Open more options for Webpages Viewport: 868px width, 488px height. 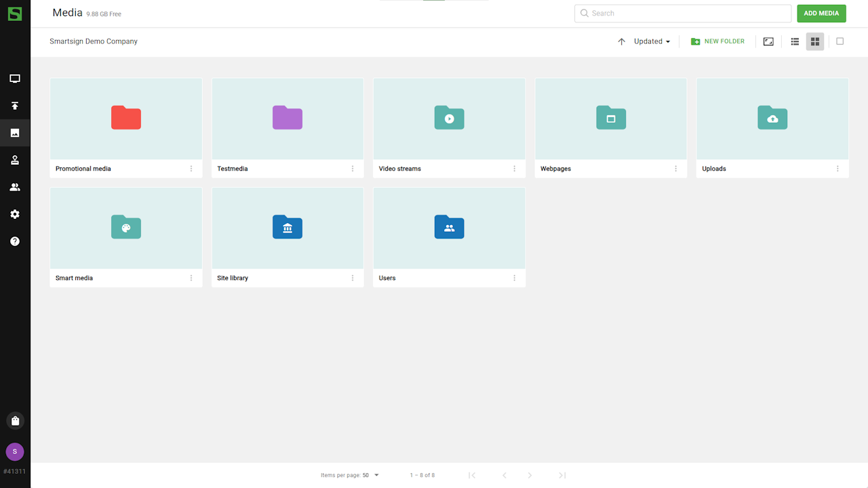tap(675, 169)
